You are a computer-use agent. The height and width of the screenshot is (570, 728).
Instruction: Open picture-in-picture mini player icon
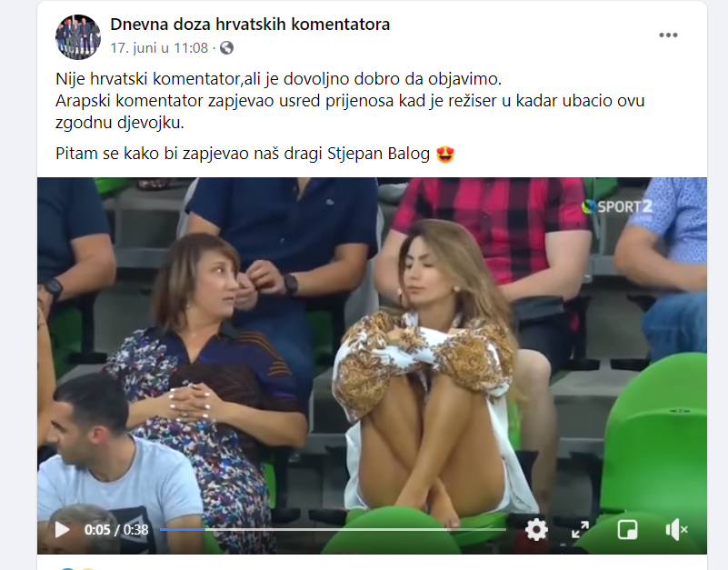click(x=627, y=530)
